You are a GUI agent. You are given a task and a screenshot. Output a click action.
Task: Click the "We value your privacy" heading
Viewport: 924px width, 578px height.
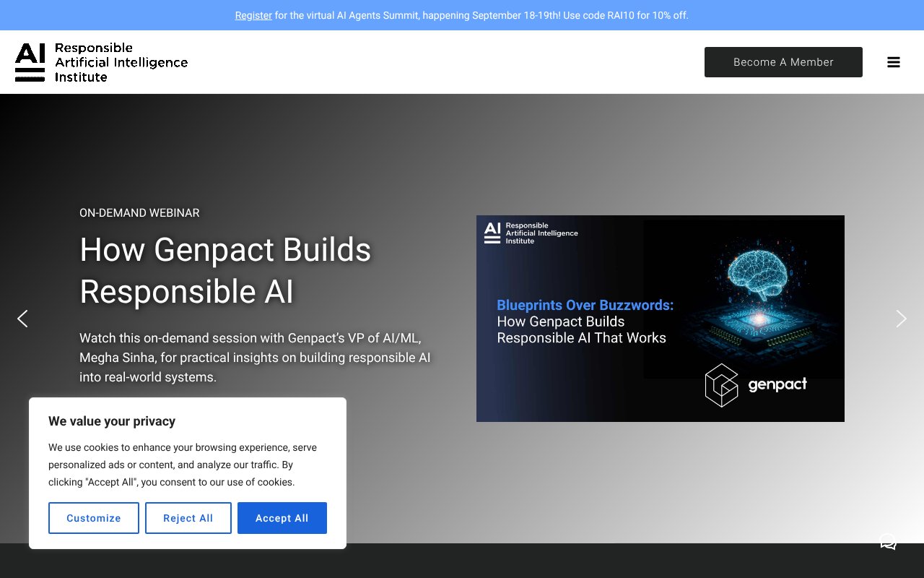pos(112,421)
